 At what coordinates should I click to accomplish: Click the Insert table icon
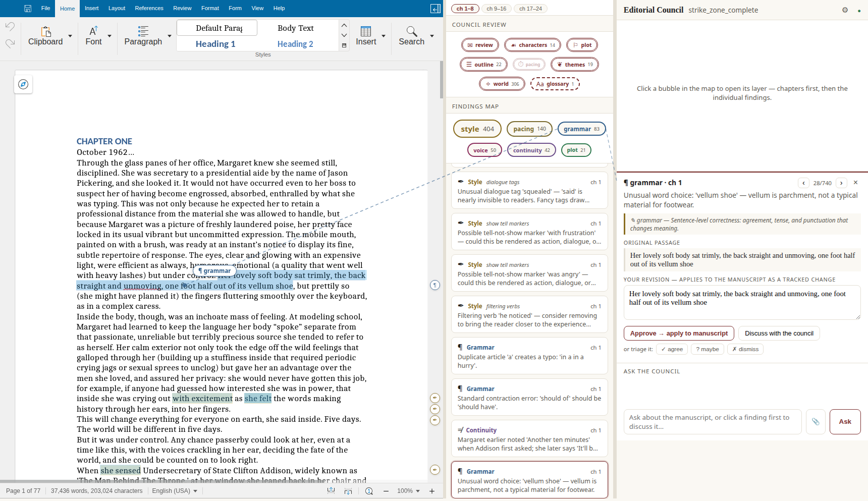(366, 31)
